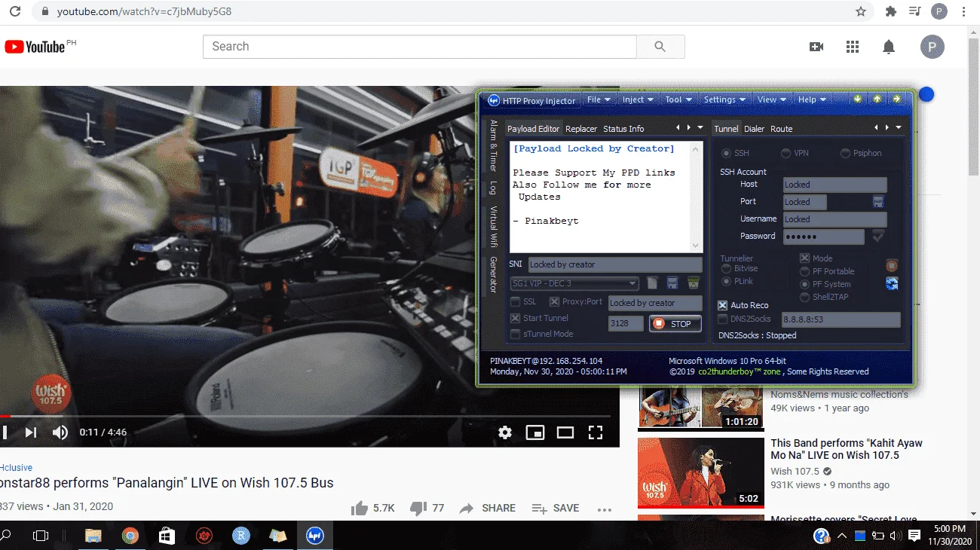Mute the video with the speaker icon
Viewport: 980px width, 550px height.
click(60, 432)
